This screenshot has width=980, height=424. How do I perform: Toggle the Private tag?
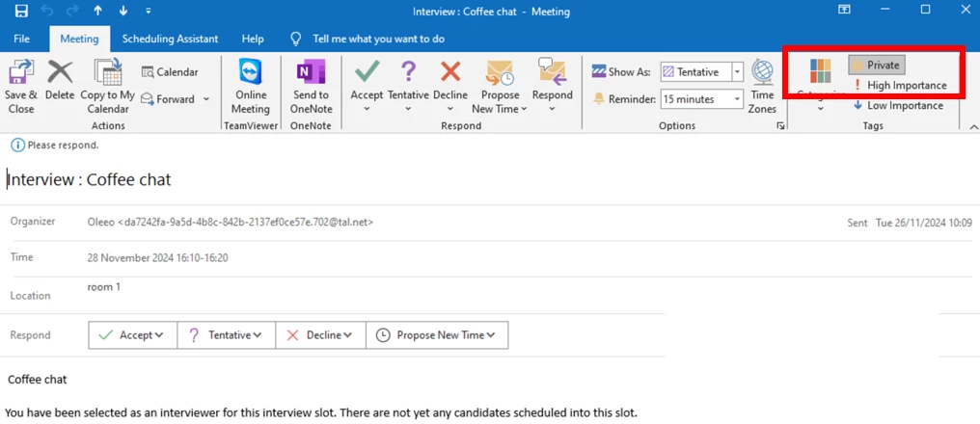coord(875,66)
